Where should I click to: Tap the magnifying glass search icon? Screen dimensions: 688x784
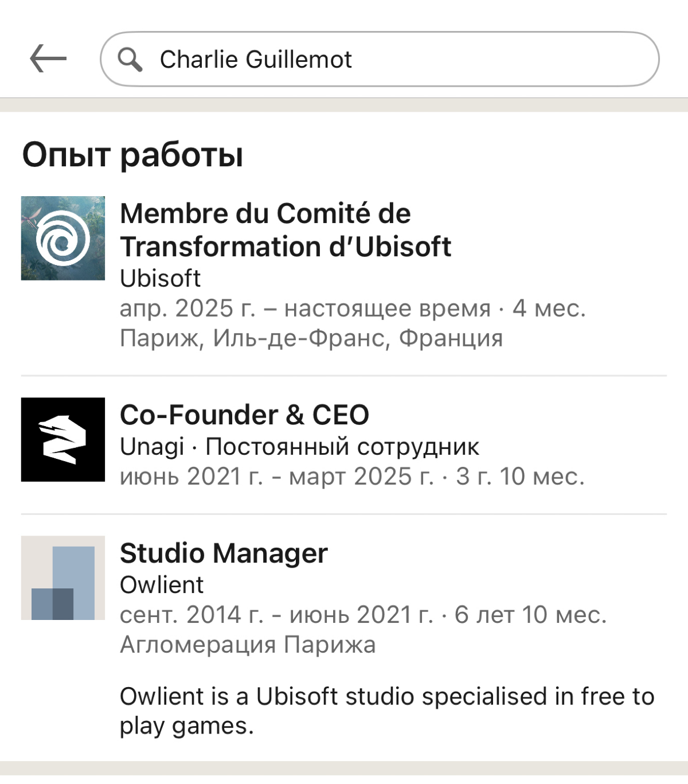tap(130, 59)
